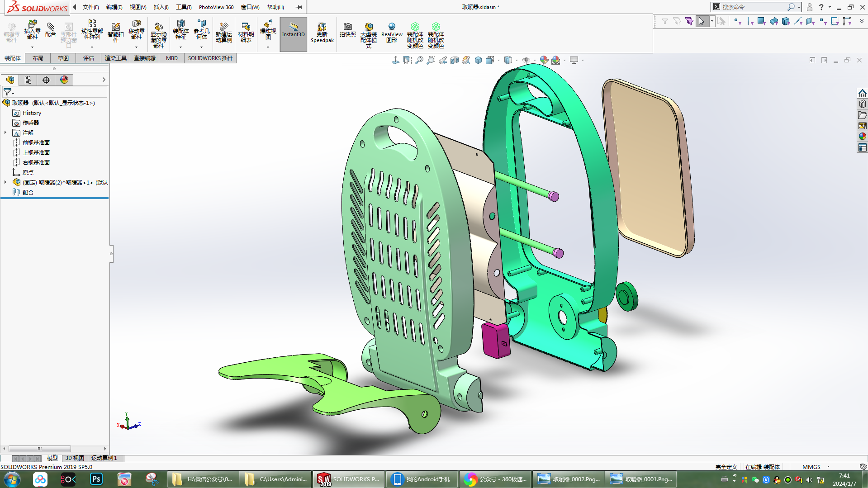Viewport: 868px width, 488px height.
Task: Switch to the 评估 tab
Action: coord(89,58)
